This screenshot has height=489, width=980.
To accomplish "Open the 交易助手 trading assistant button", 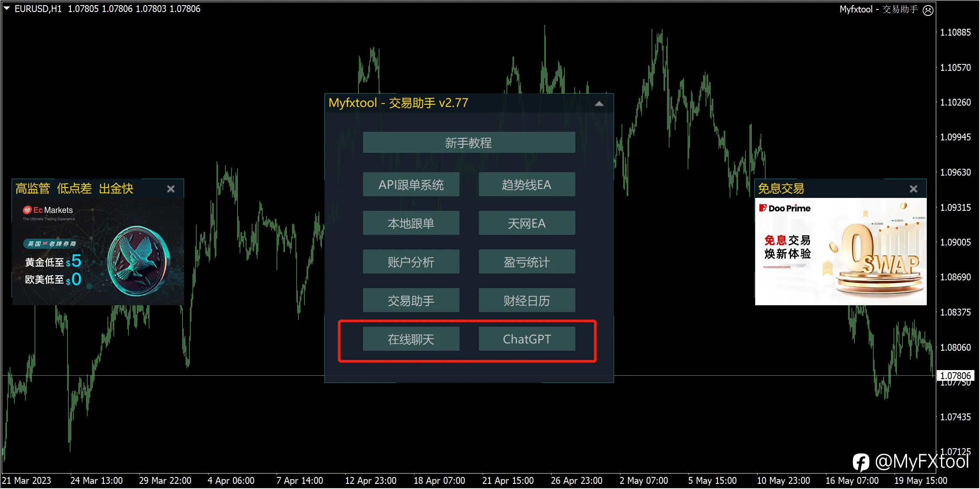I will [x=411, y=301].
